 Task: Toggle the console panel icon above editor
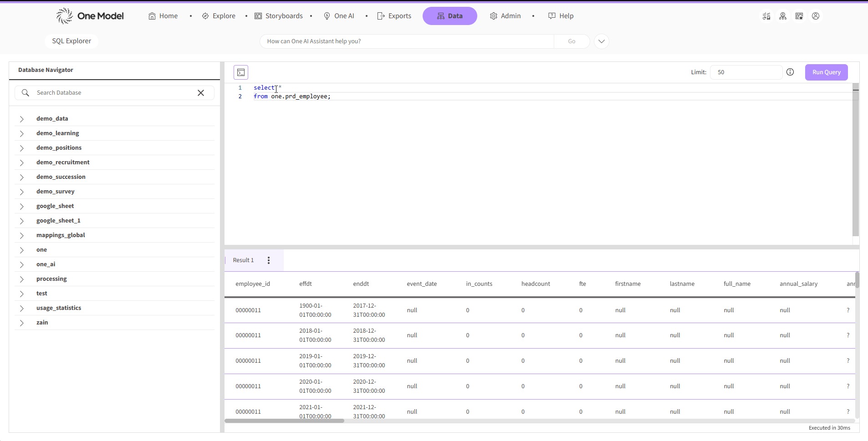[x=241, y=72]
